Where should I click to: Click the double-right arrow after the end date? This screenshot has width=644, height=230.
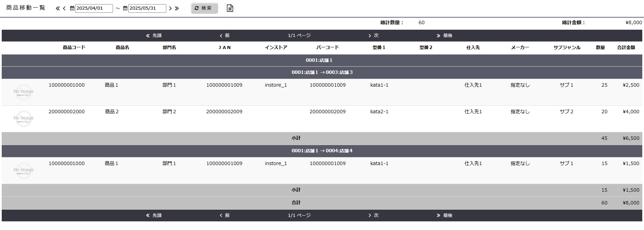[x=177, y=8]
